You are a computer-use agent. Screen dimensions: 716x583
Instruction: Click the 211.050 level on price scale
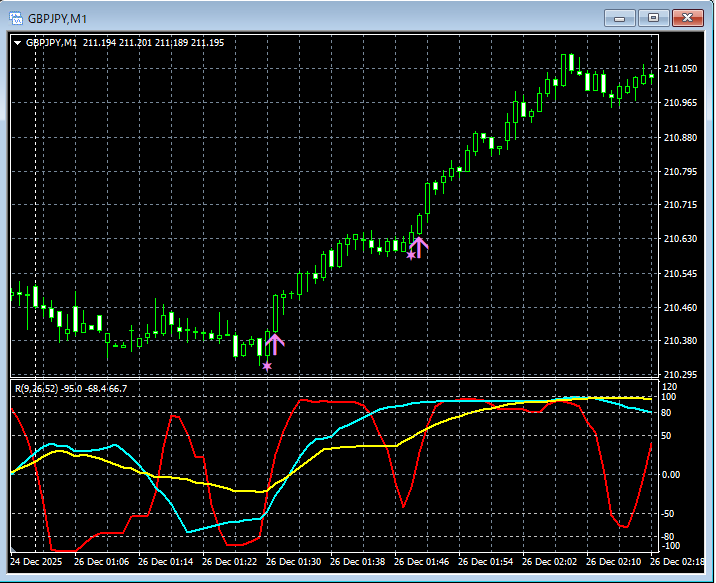point(680,68)
